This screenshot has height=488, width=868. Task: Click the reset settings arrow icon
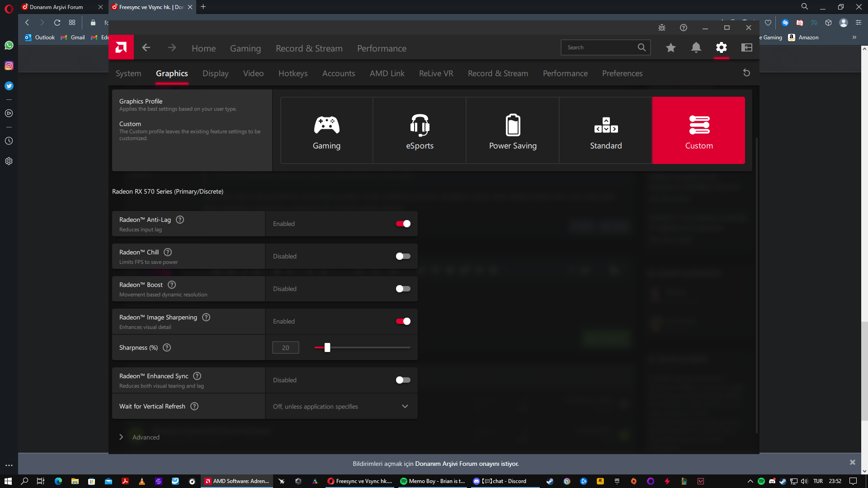pyautogui.click(x=746, y=73)
